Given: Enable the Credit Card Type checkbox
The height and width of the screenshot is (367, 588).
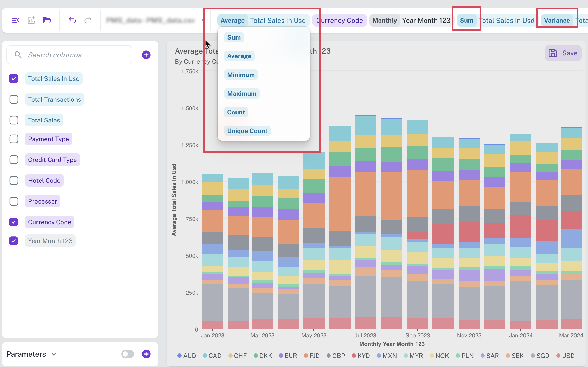Looking at the screenshot, I should tap(14, 160).
